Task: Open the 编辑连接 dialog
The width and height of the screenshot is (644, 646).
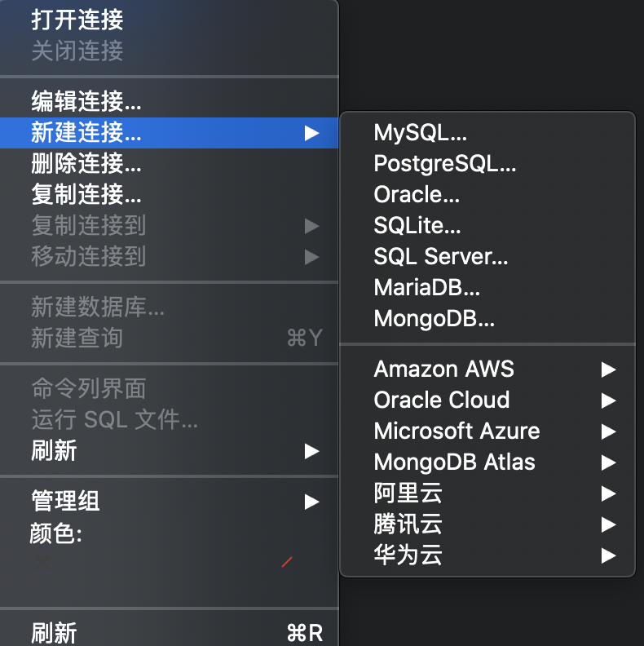Action: click(86, 102)
